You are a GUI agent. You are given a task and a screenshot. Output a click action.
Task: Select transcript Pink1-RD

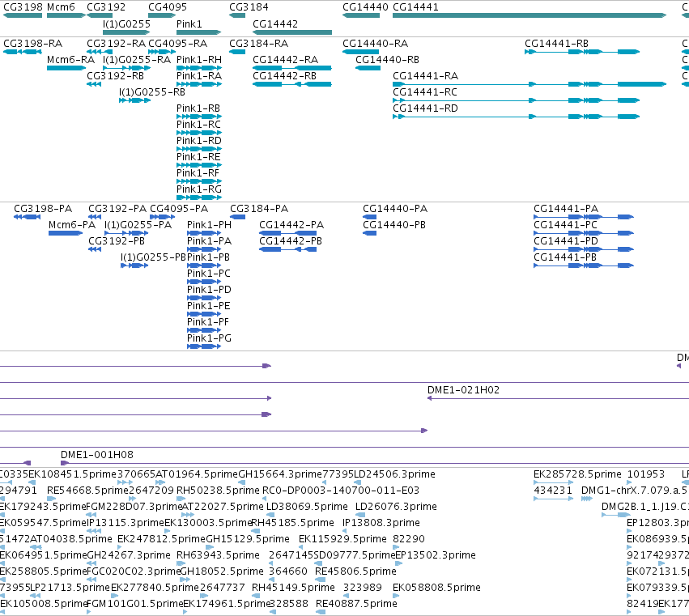[x=199, y=141]
